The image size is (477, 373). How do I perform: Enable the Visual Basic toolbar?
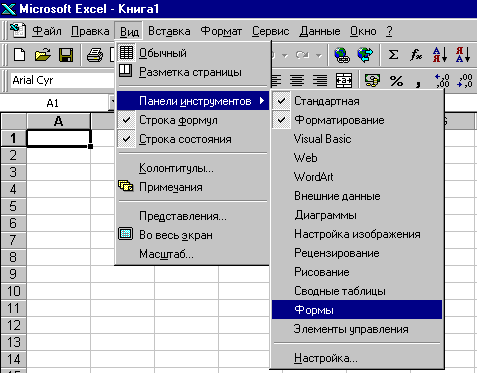point(357,139)
